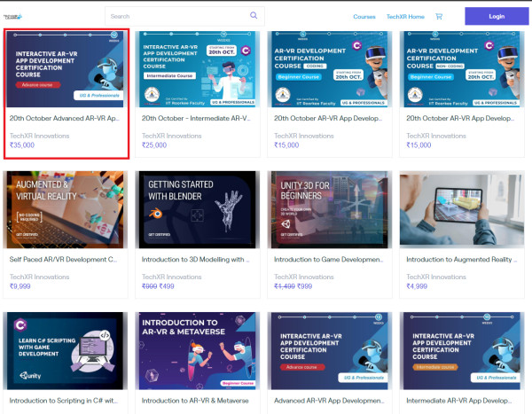Click title 'Self Paced AR/VR Development C...'
Screen dimensions: 532x414
(x=63, y=259)
